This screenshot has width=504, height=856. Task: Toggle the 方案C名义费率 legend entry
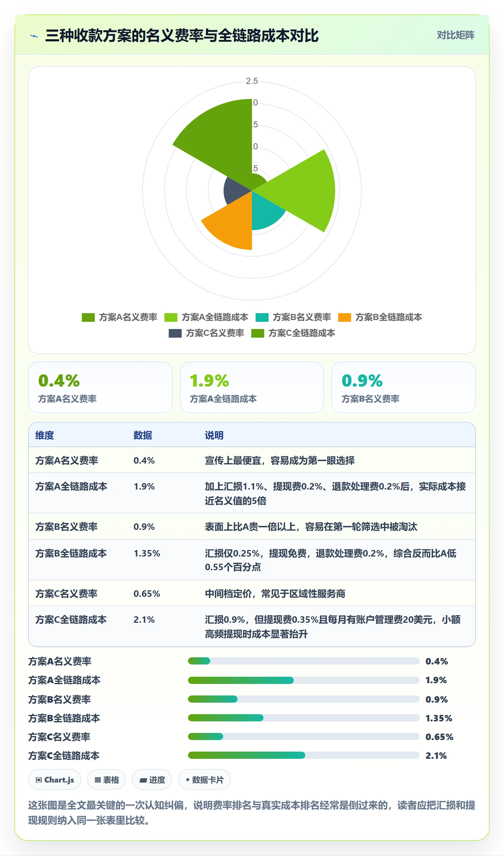click(206, 333)
